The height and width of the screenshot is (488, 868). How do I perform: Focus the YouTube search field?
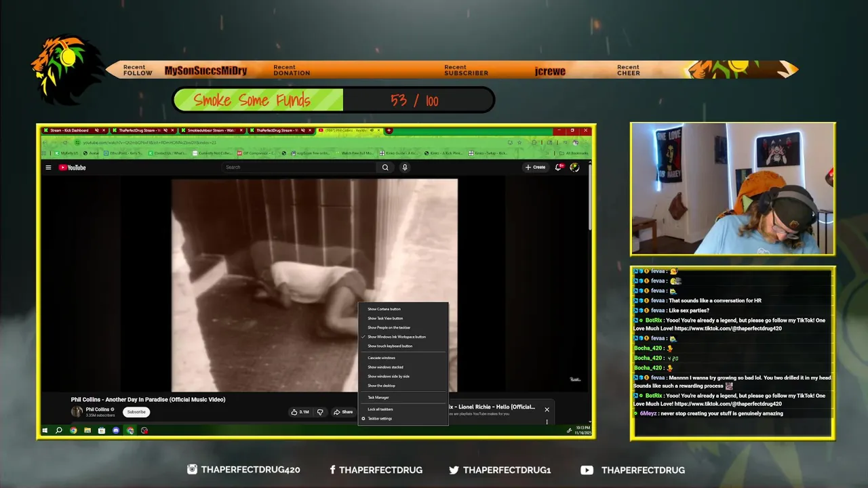300,167
